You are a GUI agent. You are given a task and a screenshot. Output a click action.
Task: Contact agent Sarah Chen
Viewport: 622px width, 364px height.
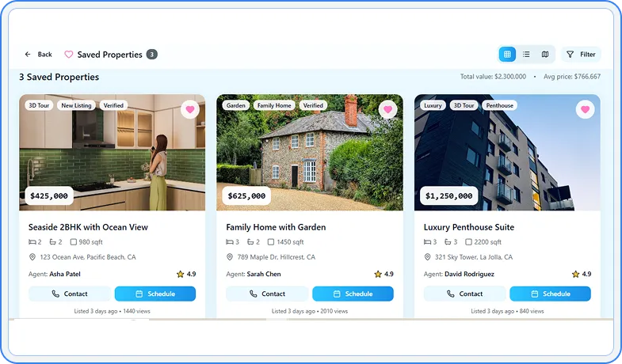267,294
